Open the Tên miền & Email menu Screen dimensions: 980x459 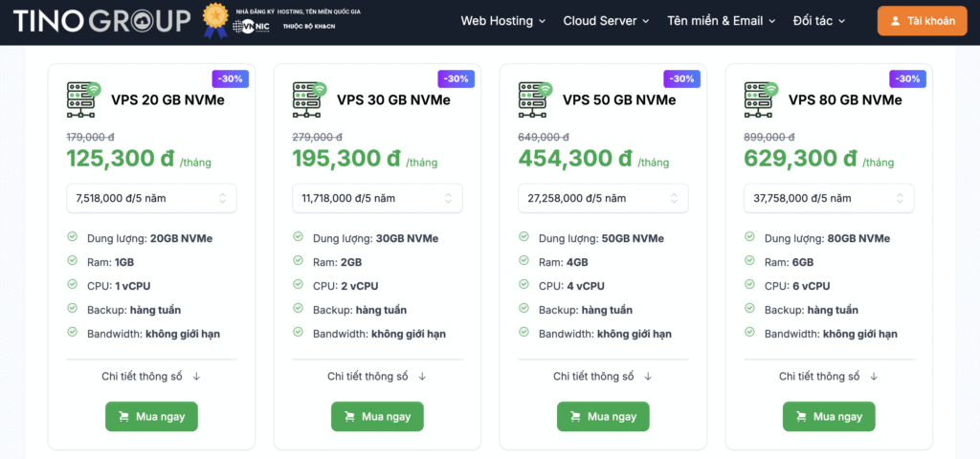click(x=723, y=21)
